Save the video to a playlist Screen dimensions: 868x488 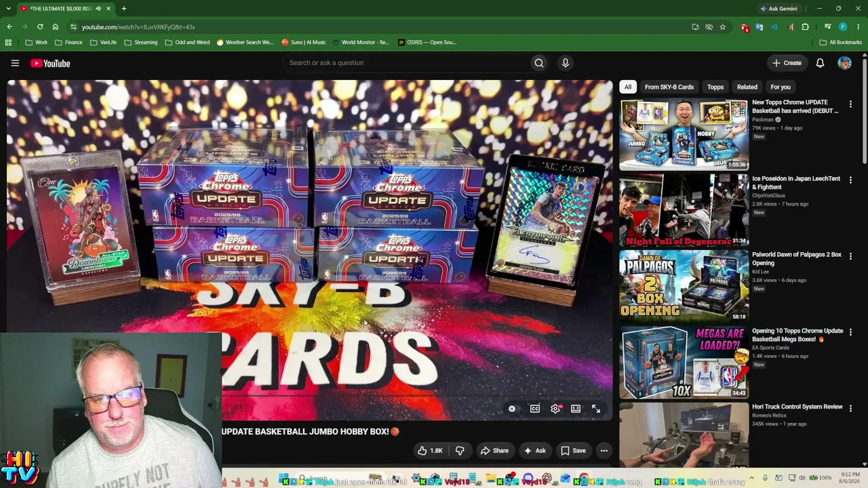573,451
